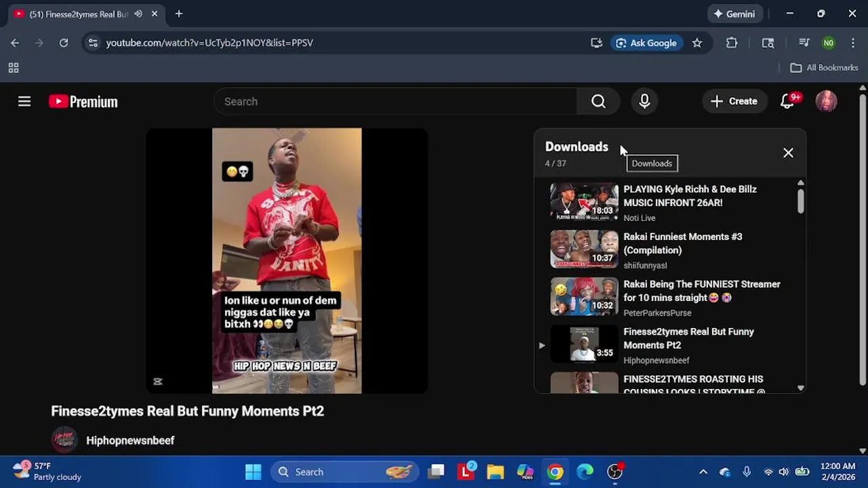The height and width of the screenshot is (488, 868).
Task: Open YouTube notifications bell
Action: (x=789, y=101)
